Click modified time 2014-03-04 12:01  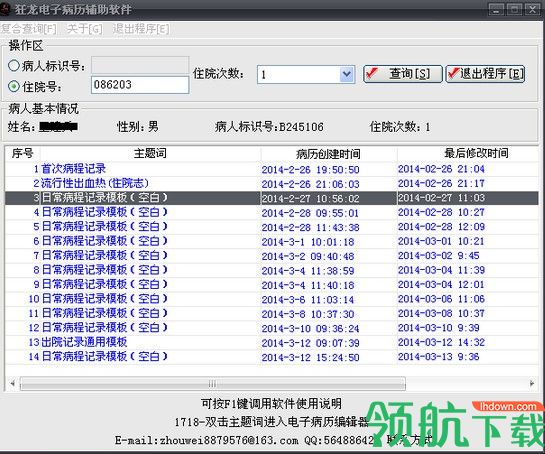click(441, 284)
